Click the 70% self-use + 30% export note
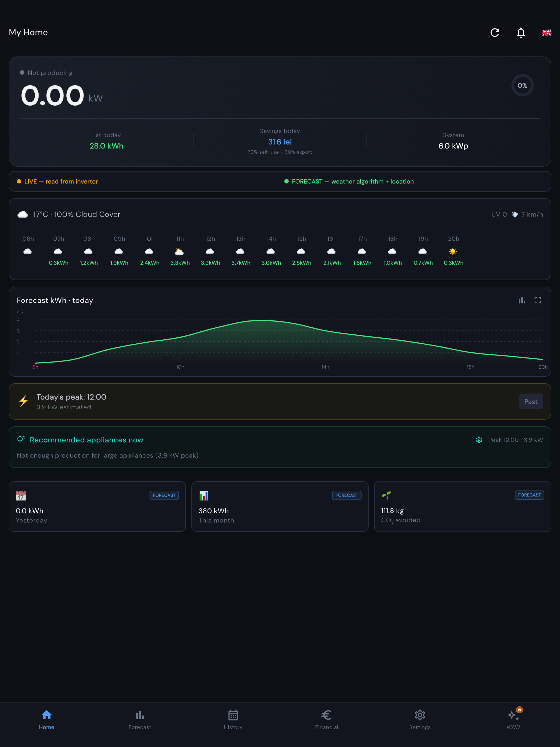The width and height of the screenshot is (560, 747). [280, 152]
